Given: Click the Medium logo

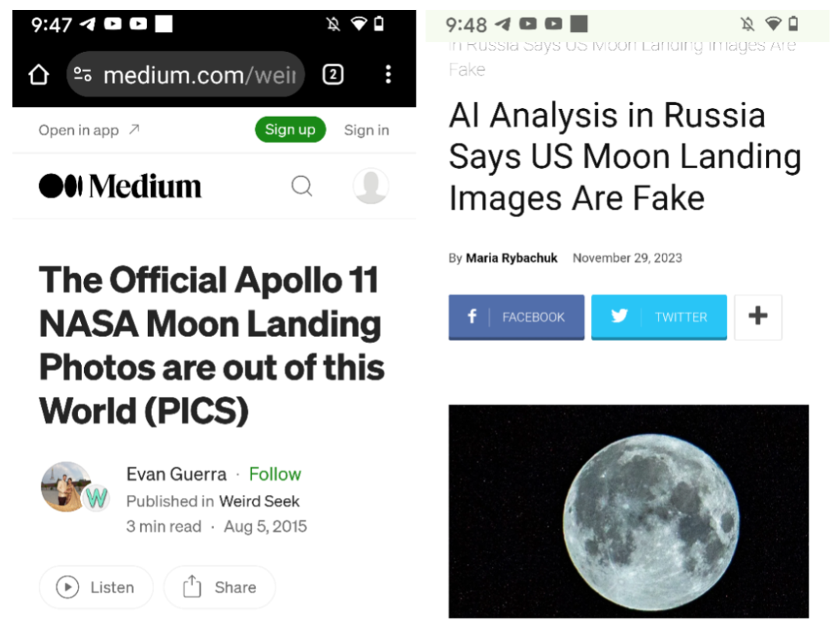Looking at the screenshot, I should coord(120,186).
